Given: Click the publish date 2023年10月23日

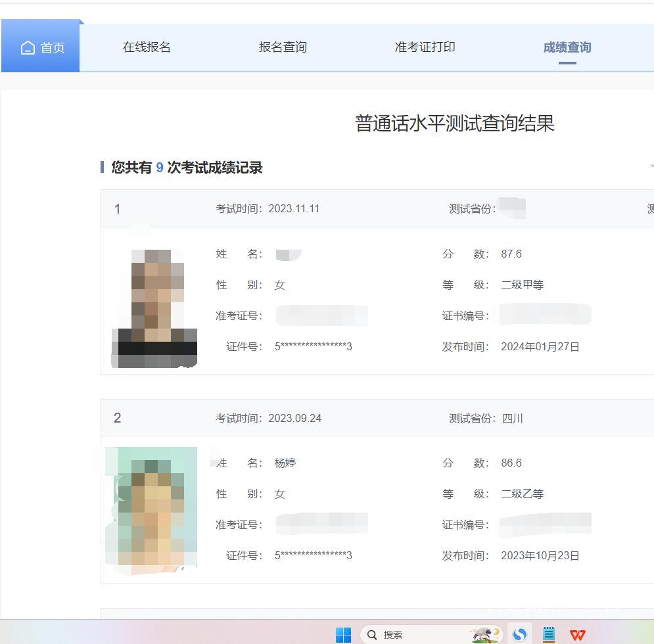Looking at the screenshot, I should [x=540, y=555].
